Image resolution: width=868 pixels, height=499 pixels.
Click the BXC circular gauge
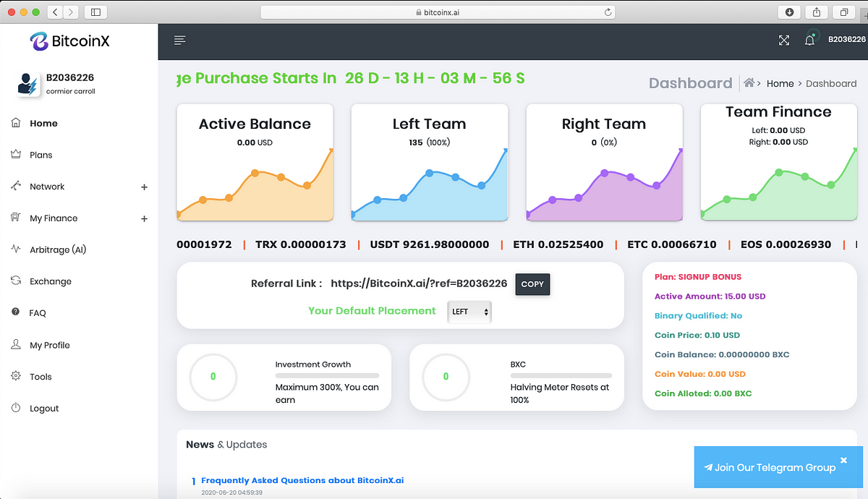pos(446,377)
